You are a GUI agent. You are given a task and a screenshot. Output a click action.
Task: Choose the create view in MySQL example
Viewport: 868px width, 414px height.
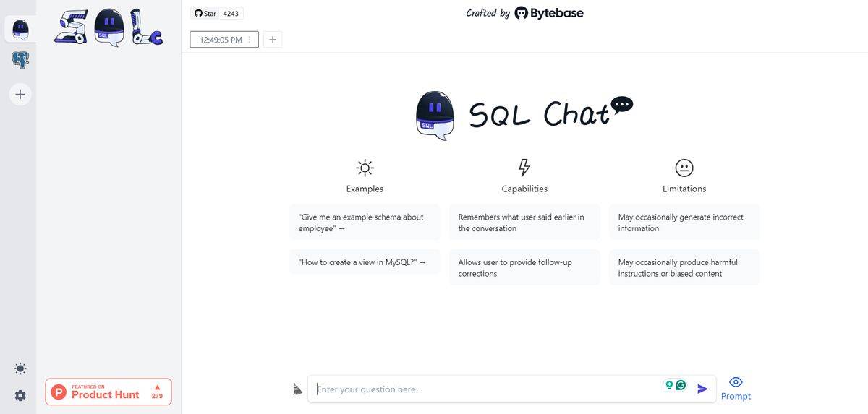pyautogui.click(x=365, y=262)
